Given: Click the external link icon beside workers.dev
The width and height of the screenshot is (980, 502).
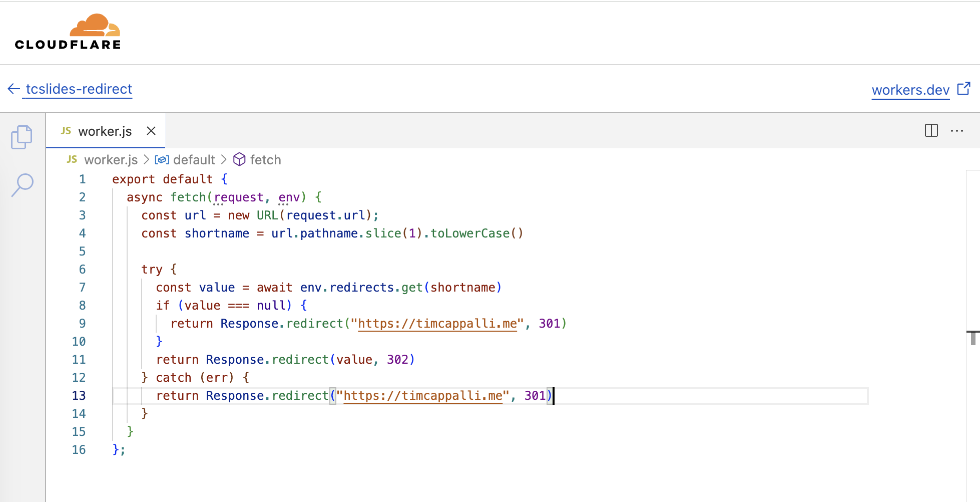Looking at the screenshot, I should point(963,89).
